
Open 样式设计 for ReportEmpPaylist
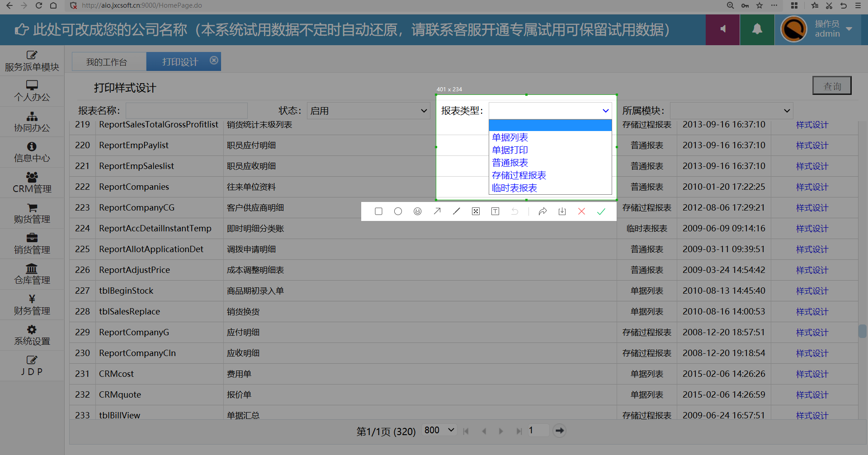coord(812,145)
